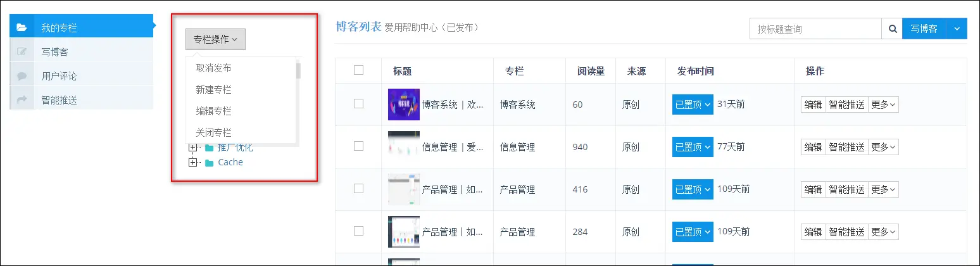Screen dimensions: 980x266
Task: Select 新建专栏 in the dropdown menu
Action: pyautogui.click(x=213, y=89)
